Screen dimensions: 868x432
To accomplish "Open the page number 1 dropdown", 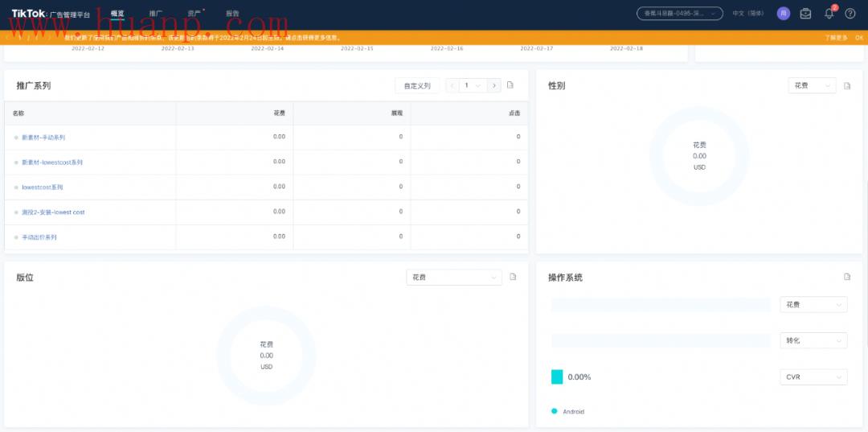I will tap(473, 85).
